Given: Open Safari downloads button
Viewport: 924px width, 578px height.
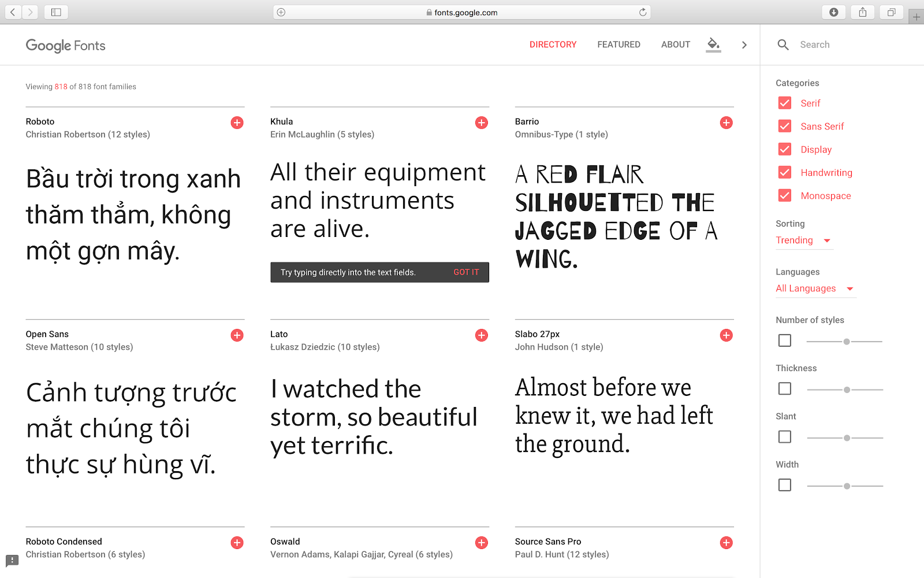Looking at the screenshot, I should click(834, 12).
